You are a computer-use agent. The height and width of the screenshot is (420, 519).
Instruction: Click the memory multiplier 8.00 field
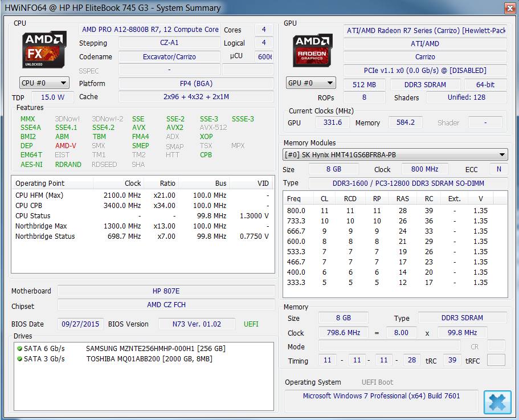(x=401, y=333)
